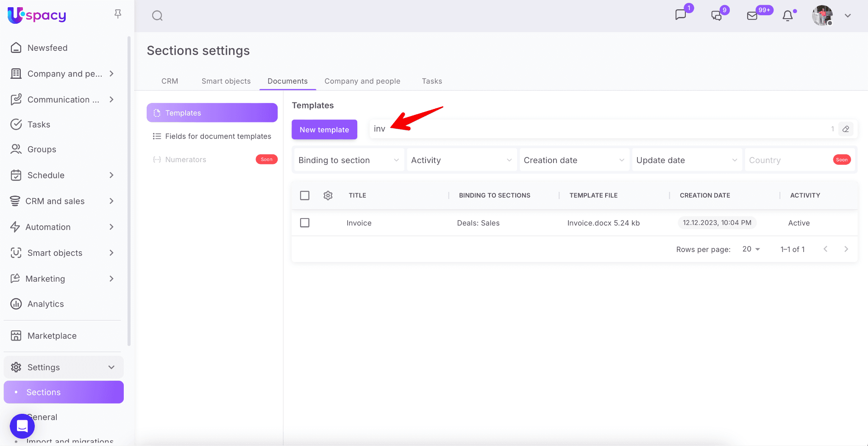868x446 pixels.
Task: Open the messages icon with badge 1
Action: (681, 15)
